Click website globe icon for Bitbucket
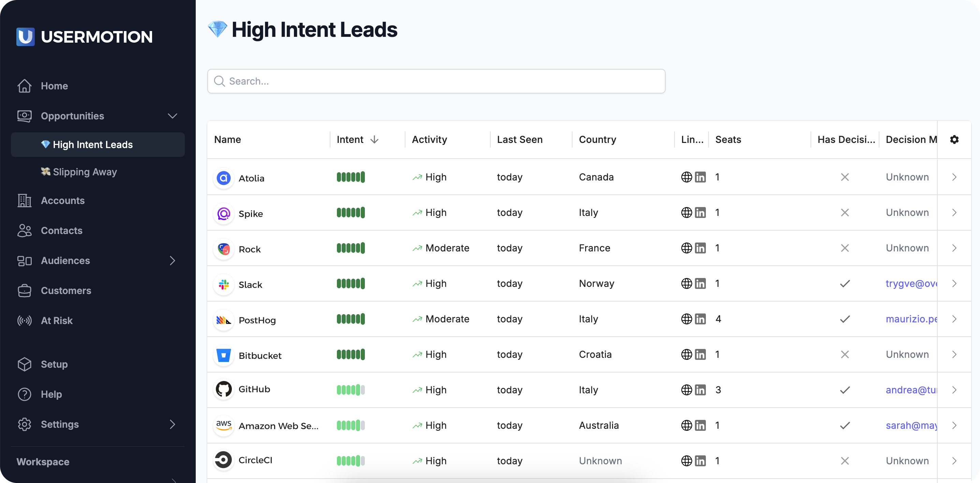 [686, 354]
